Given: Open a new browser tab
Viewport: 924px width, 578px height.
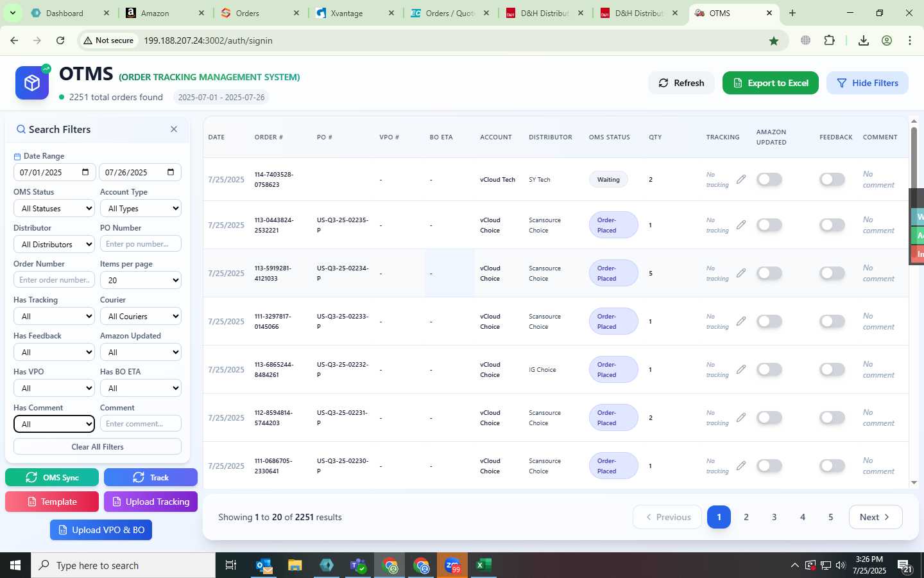Looking at the screenshot, I should pos(792,13).
